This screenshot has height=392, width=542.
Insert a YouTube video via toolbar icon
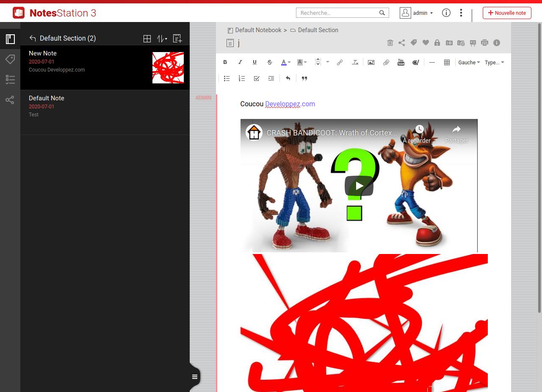[x=401, y=62]
